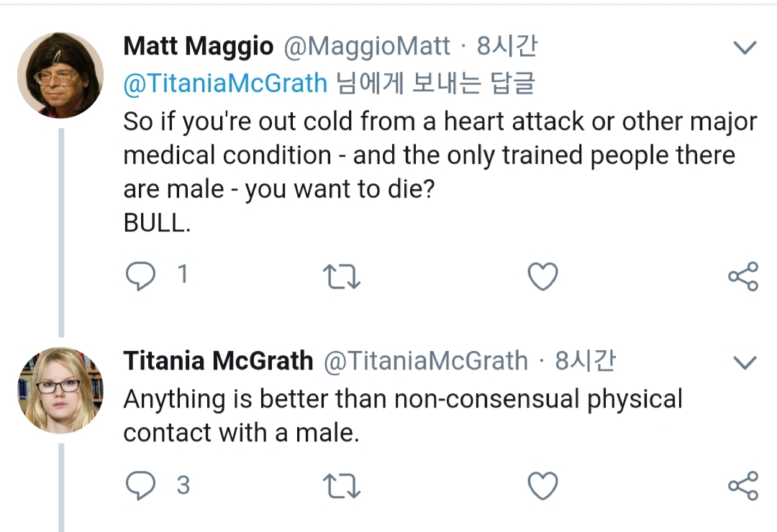This screenshot has width=777, height=532.
Task: Retweet Matt Maggio's heart attack tweet
Action: (x=342, y=278)
